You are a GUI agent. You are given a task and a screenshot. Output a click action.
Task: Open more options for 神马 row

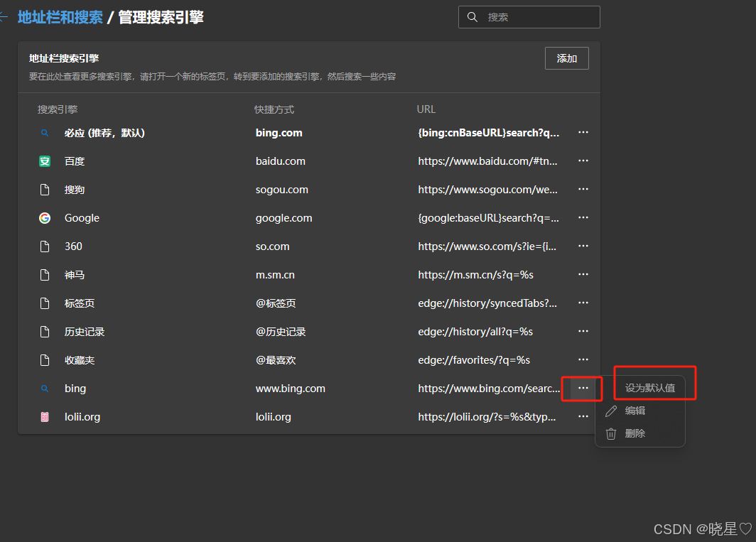tap(583, 275)
